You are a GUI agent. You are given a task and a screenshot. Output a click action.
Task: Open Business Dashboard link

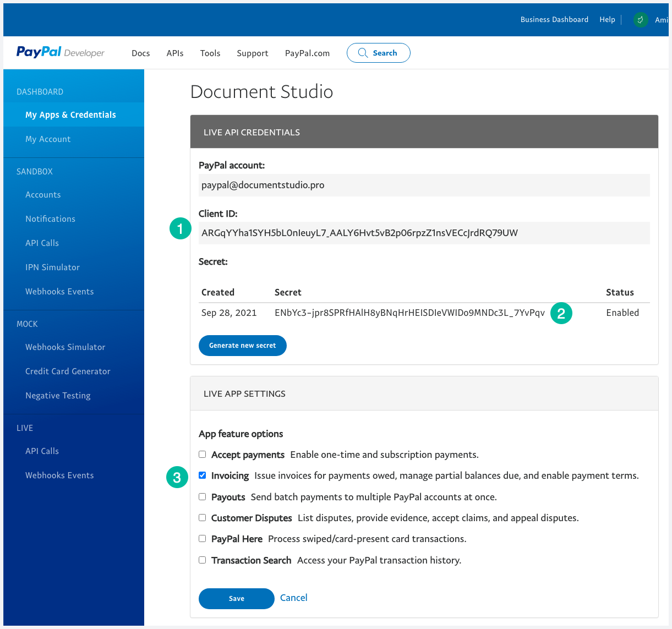(554, 20)
